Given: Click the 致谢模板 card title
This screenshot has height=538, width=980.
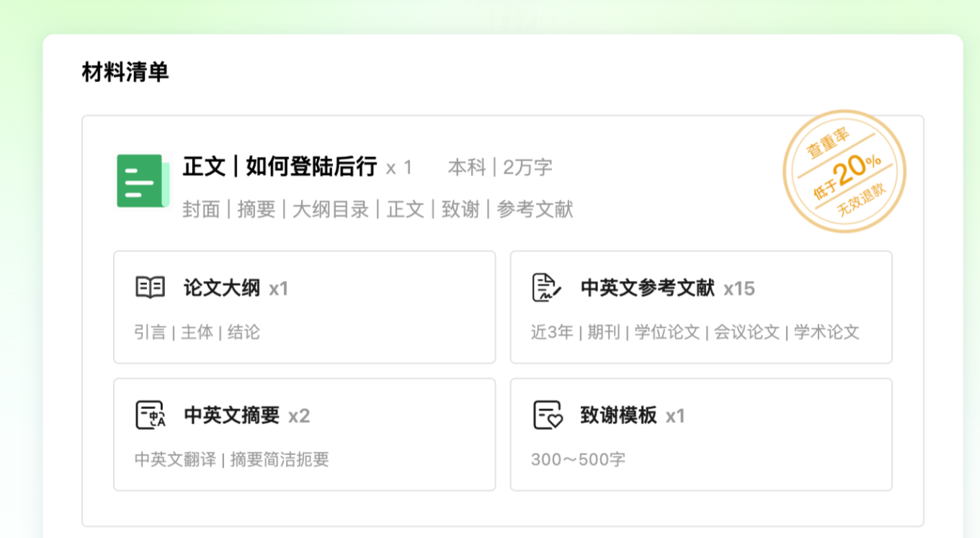Looking at the screenshot, I should (x=618, y=416).
